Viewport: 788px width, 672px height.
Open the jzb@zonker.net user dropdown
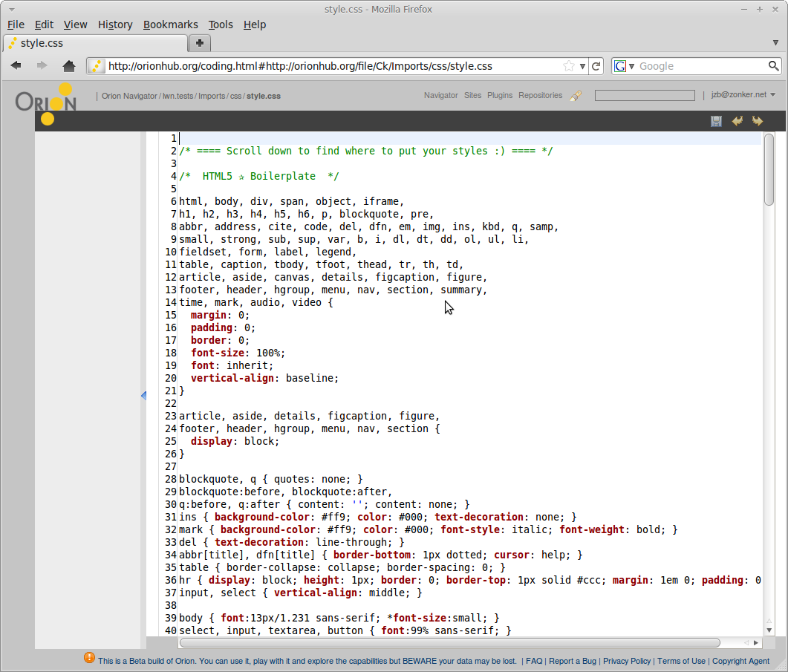743,95
